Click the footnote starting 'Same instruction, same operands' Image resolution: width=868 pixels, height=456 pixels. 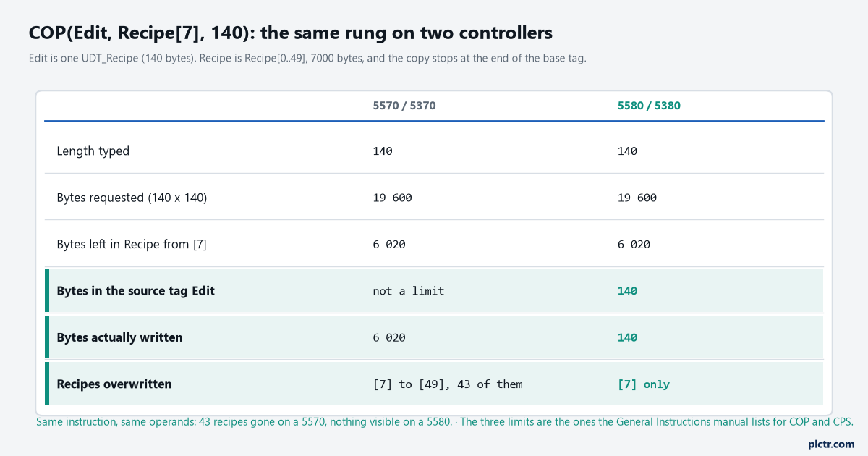click(x=445, y=421)
